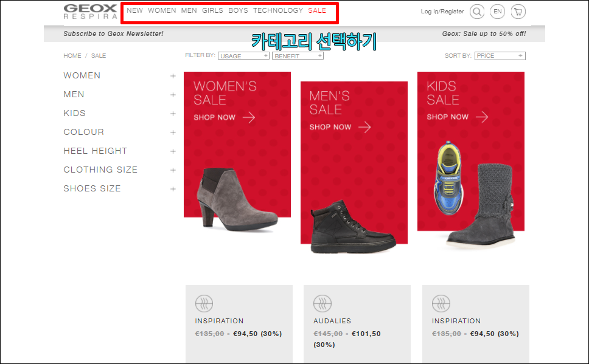Click KIDS in the sidebar list

point(74,113)
